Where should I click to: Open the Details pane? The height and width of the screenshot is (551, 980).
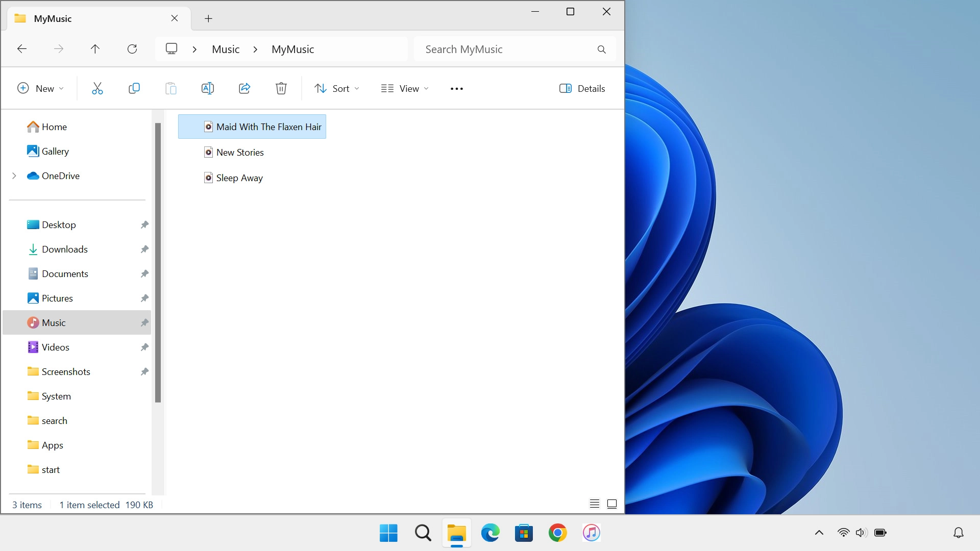click(581, 88)
